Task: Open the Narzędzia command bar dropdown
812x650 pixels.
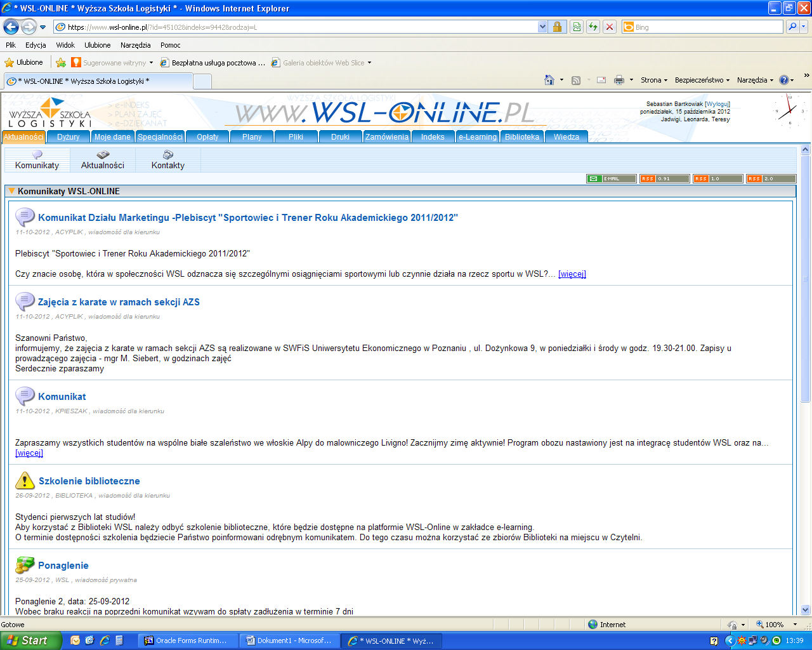Action: point(756,80)
